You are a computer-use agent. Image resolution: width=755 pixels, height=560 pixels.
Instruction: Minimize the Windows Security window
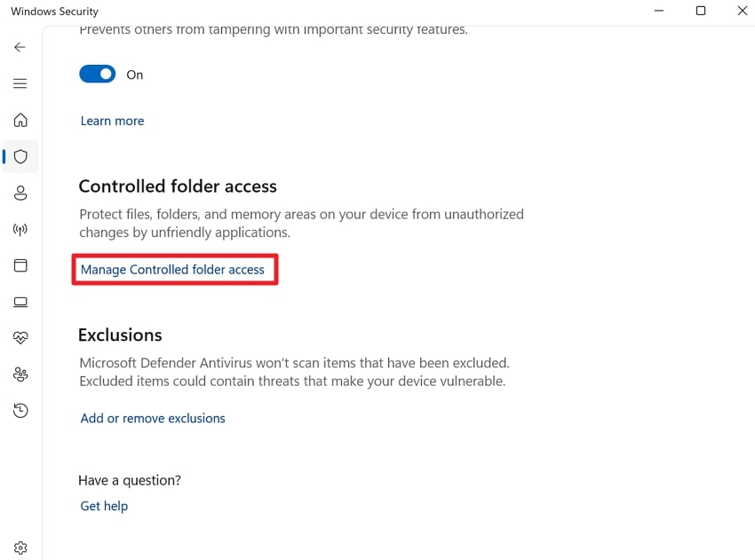click(658, 11)
